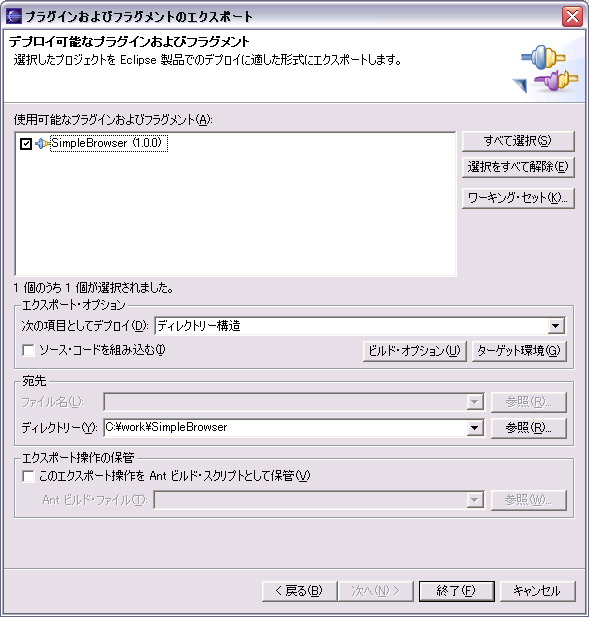Close the export dialog with the red X

572,17
